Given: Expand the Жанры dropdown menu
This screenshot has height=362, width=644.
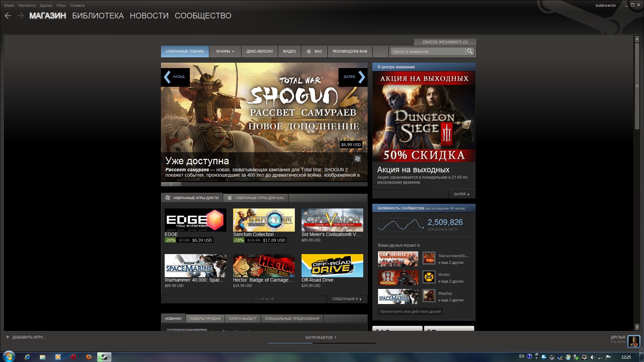Looking at the screenshot, I should coord(225,51).
